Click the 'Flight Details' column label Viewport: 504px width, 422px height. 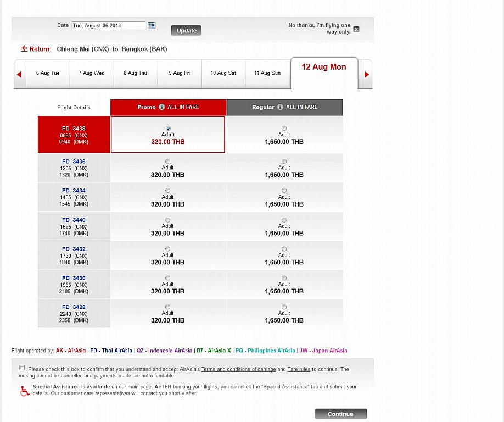click(x=74, y=108)
